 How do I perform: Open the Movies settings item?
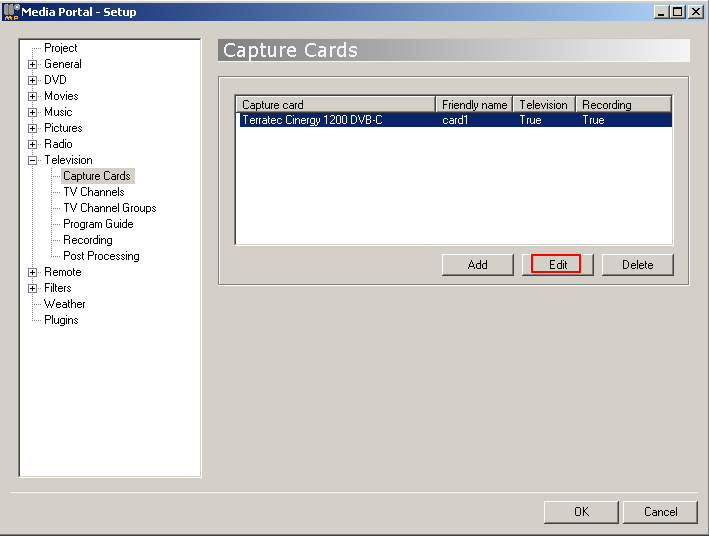pyautogui.click(x=61, y=96)
